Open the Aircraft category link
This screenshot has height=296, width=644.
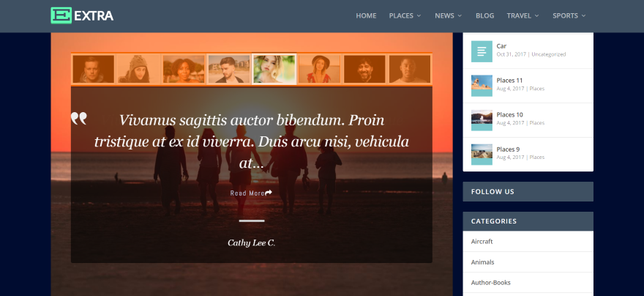[482, 241]
